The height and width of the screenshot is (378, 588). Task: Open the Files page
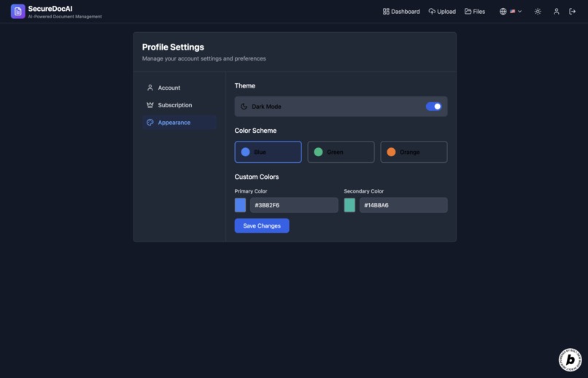pyautogui.click(x=475, y=12)
